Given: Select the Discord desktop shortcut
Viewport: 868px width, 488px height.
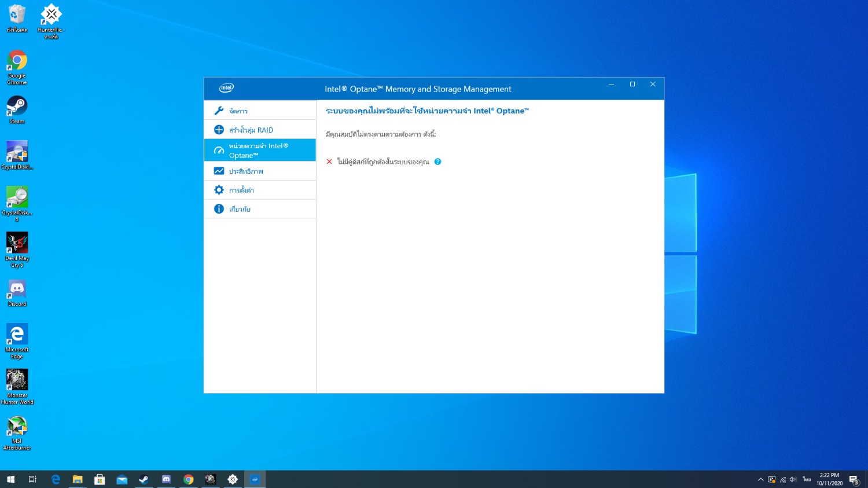Looking at the screenshot, I should point(17,293).
